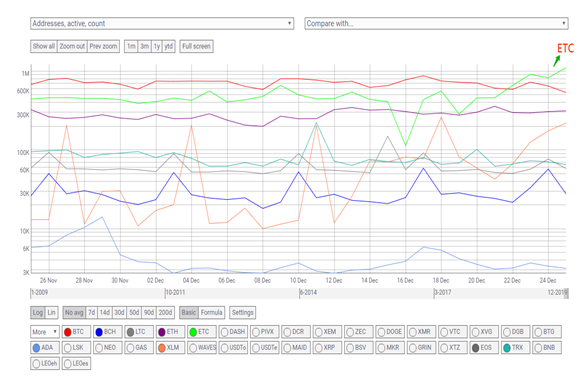
Task: Enable the BNB series
Action: pos(547,348)
